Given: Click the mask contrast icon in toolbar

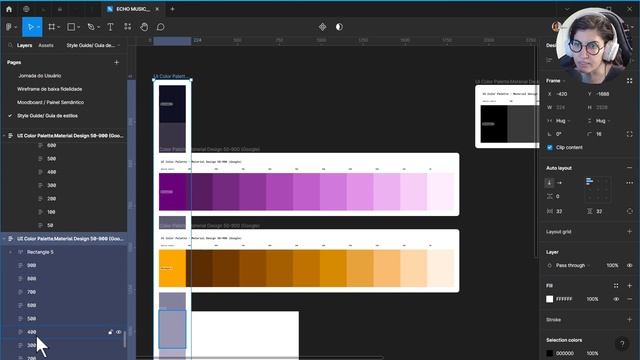Looking at the screenshot, I should pos(339,27).
